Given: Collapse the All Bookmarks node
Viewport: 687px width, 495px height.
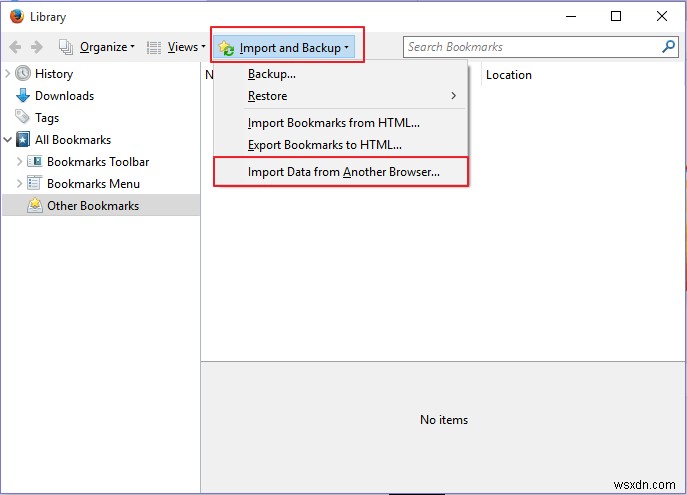Looking at the screenshot, I should pos(8,140).
